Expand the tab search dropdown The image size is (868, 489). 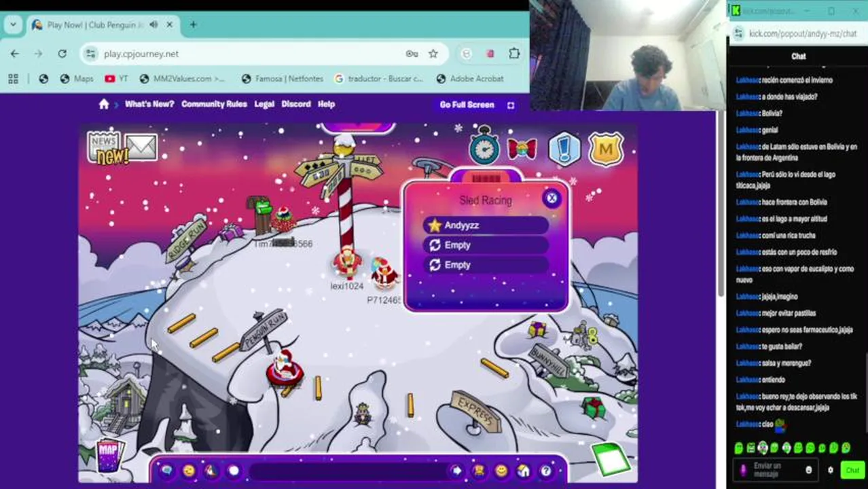pos(13,24)
